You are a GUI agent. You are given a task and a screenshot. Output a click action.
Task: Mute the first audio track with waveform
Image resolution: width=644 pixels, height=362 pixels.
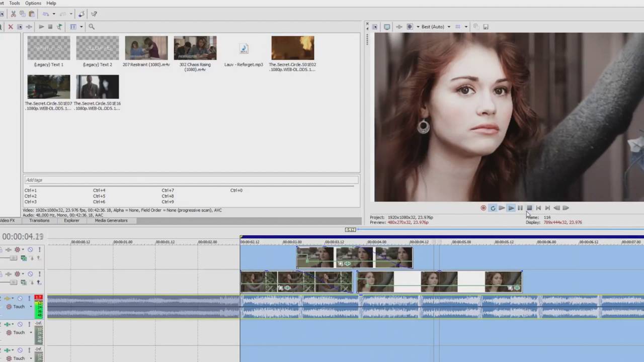point(20,298)
